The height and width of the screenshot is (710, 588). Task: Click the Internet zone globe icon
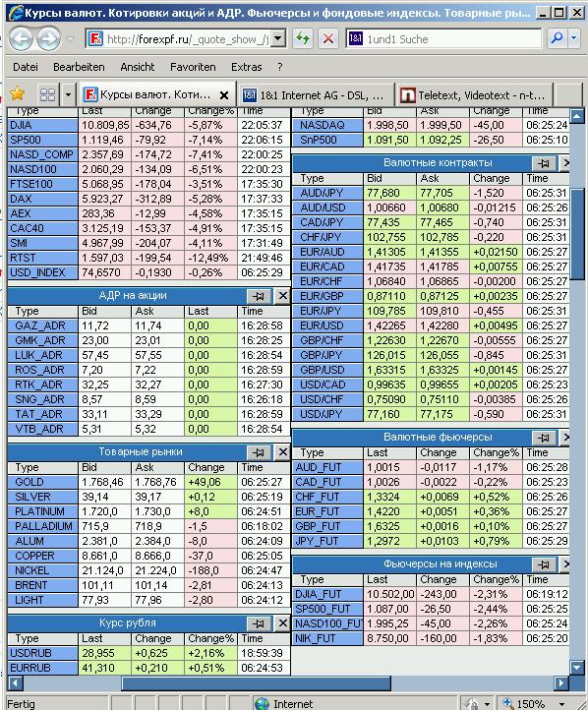coord(262,703)
